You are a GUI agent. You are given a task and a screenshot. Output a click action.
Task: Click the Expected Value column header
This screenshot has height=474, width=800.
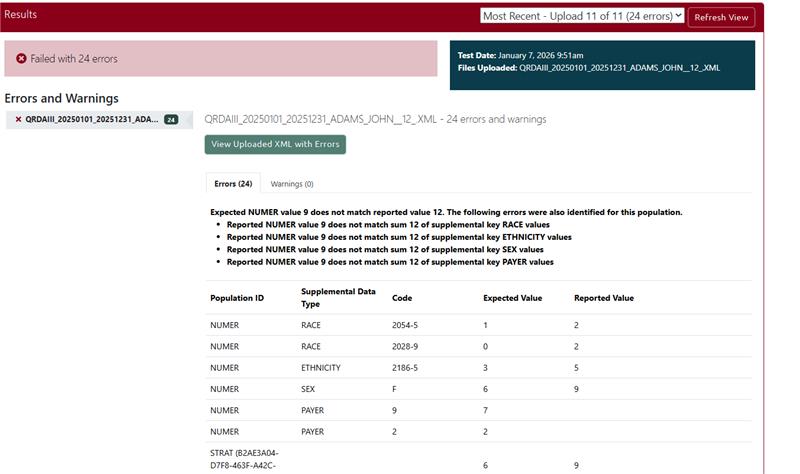click(513, 298)
